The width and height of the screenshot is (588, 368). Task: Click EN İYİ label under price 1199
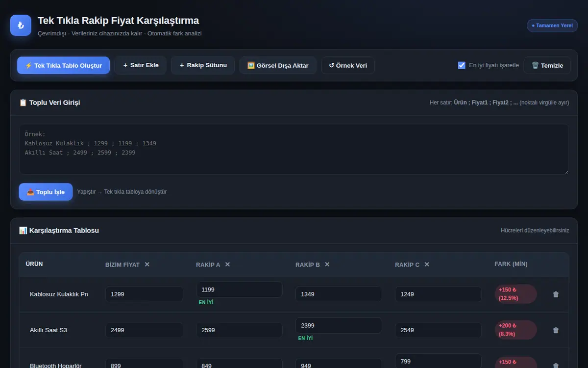pyautogui.click(x=206, y=302)
